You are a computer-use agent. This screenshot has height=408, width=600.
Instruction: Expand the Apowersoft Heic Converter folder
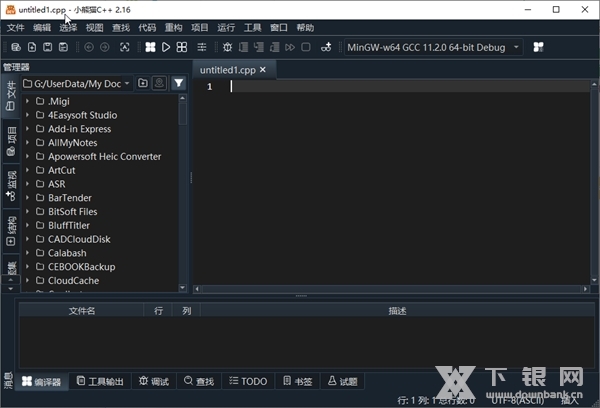coord(27,156)
